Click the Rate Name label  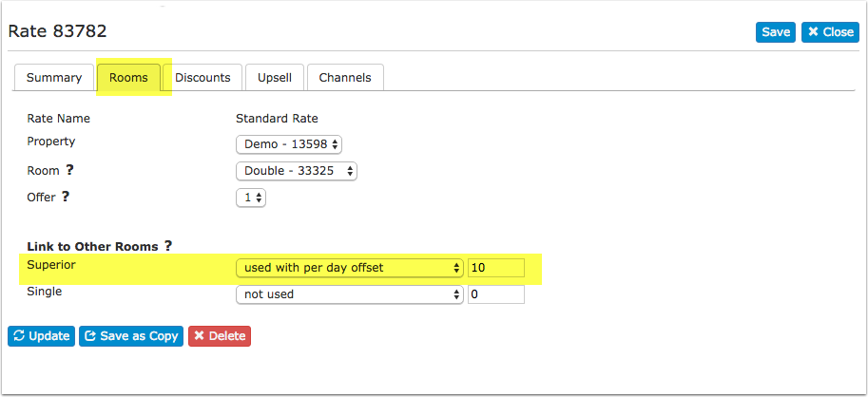[58, 119]
